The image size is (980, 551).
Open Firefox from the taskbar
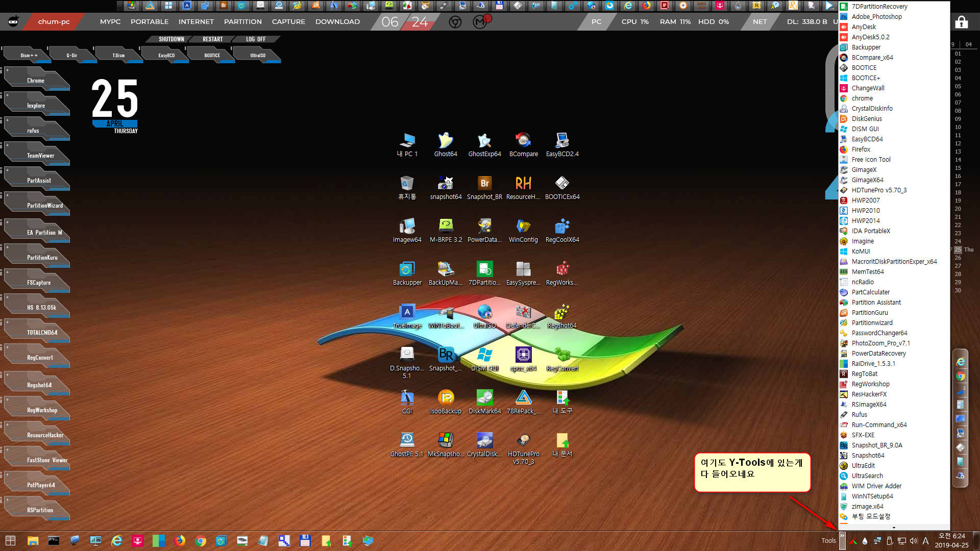[180, 541]
